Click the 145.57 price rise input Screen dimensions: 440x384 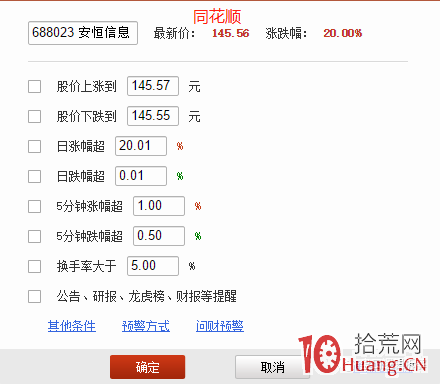(x=153, y=86)
